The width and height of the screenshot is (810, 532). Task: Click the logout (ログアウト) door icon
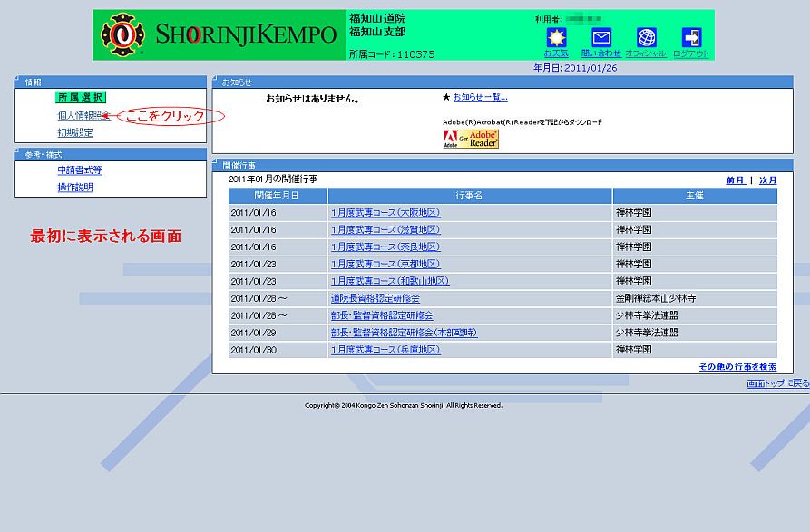[691, 38]
